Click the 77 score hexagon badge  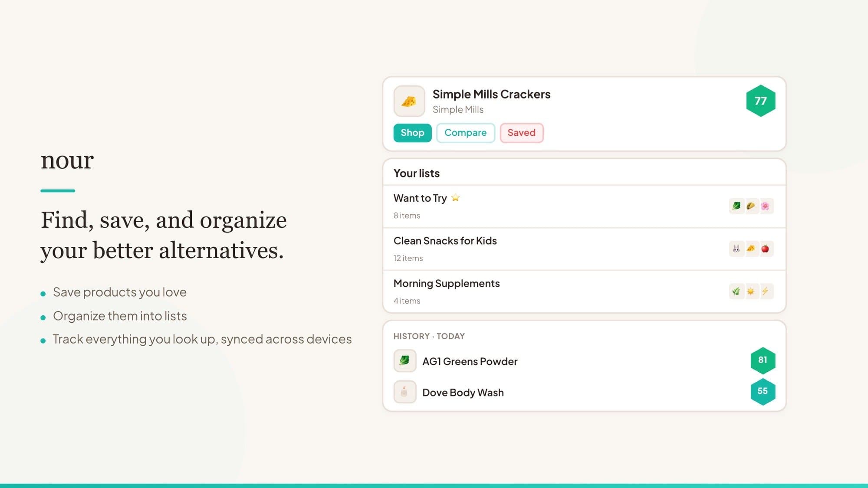pyautogui.click(x=760, y=101)
